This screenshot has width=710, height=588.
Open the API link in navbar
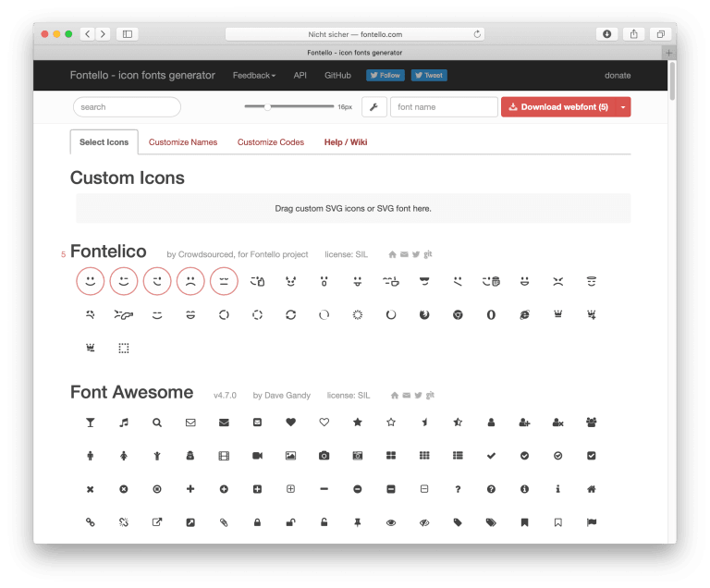coord(300,75)
